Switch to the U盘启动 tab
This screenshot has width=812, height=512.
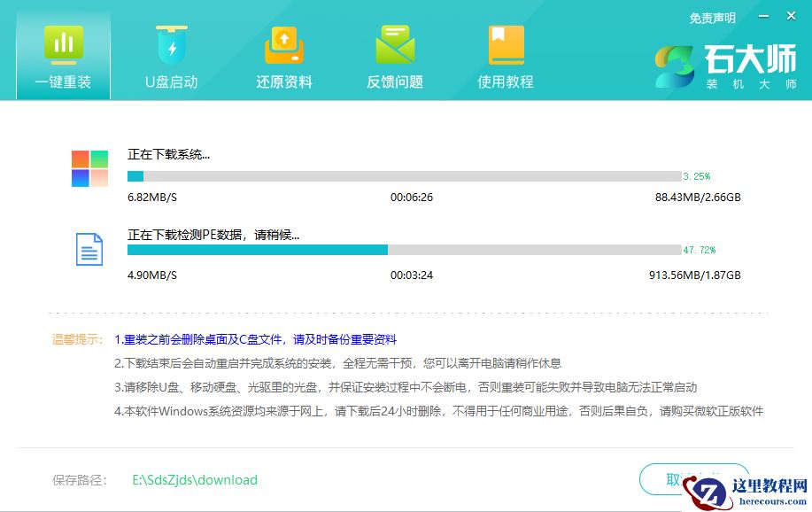[x=172, y=58]
